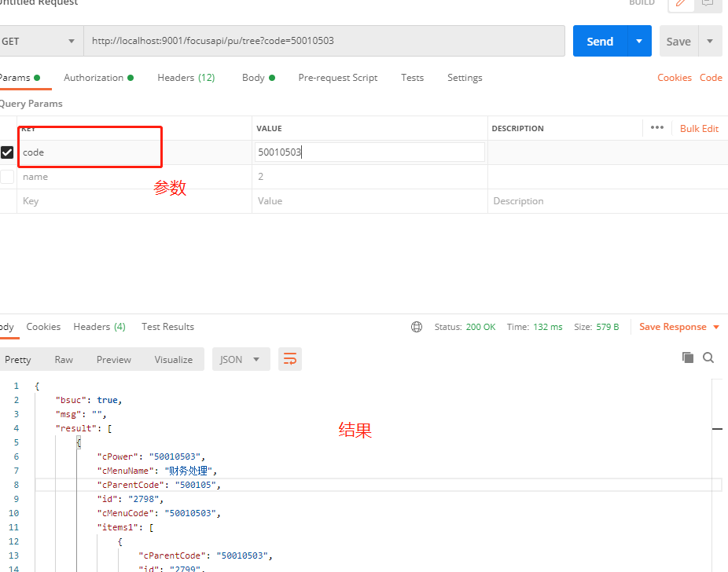This screenshot has width=728, height=572.
Task: Click the code key cell
Action: tap(134, 152)
